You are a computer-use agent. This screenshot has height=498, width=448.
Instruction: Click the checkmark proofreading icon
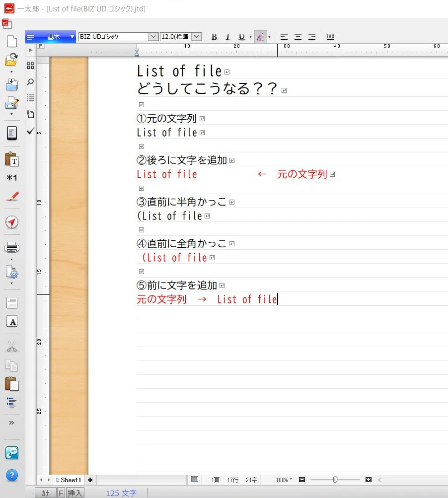(30, 131)
